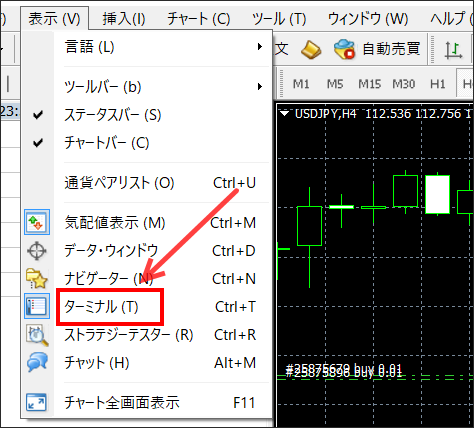The height and width of the screenshot is (428, 474).
Task: Click the ストラテジーテスター magnifier icon
Action: pos(37,335)
